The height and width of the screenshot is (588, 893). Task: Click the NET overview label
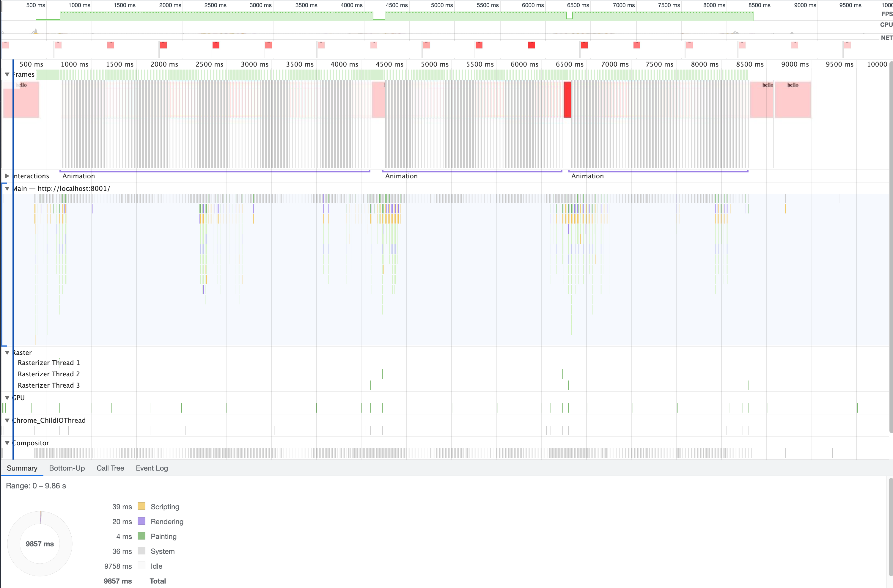point(887,37)
